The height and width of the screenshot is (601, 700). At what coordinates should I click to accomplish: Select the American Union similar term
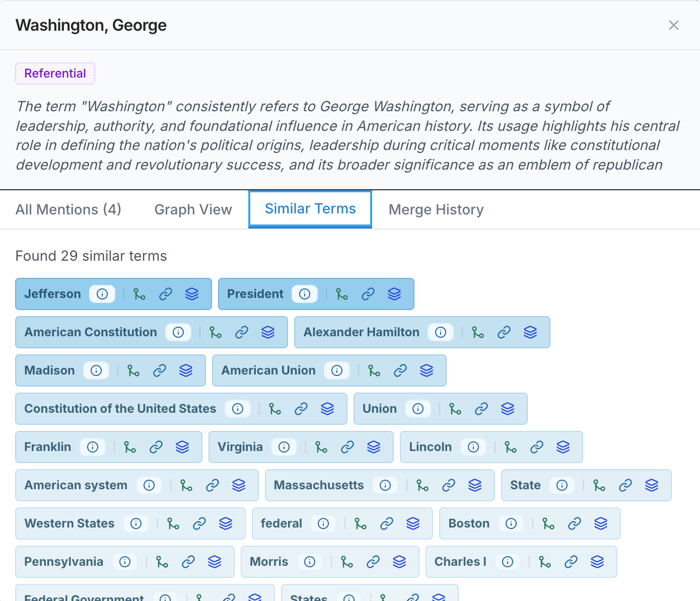269,370
